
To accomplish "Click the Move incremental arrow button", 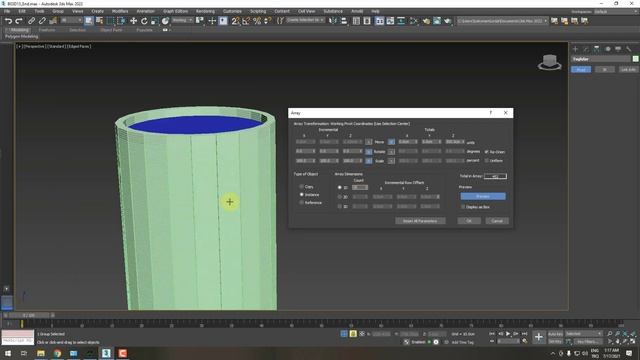I will 369,142.
